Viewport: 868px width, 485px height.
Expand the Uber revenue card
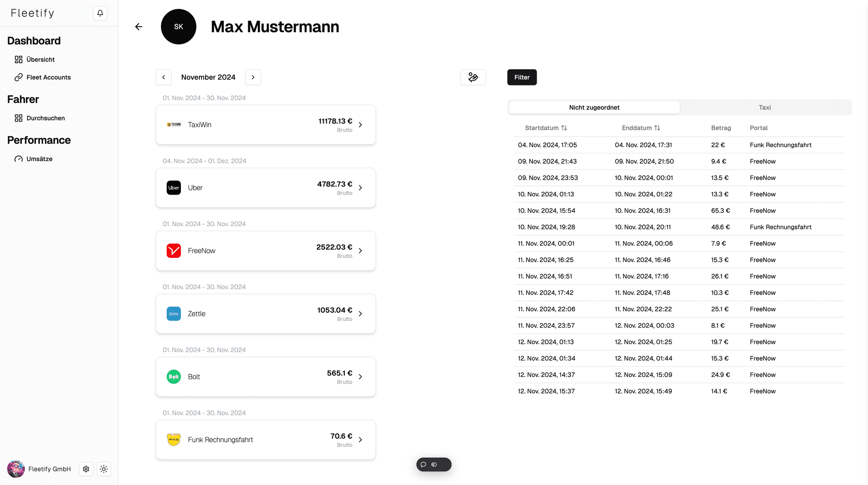pos(360,188)
